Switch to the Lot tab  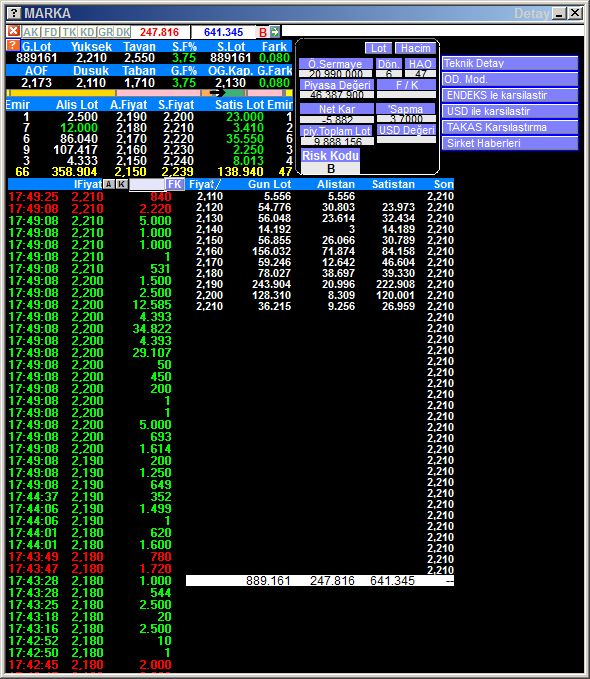point(379,48)
